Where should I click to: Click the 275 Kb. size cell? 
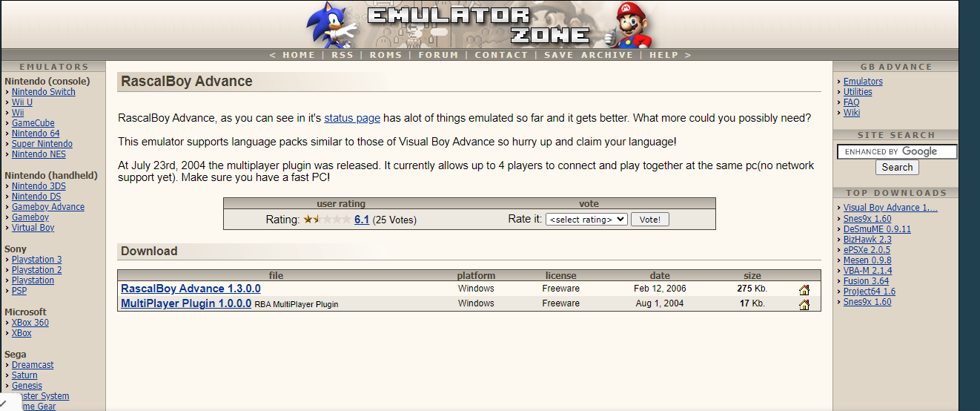pyautogui.click(x=752, y=289)
